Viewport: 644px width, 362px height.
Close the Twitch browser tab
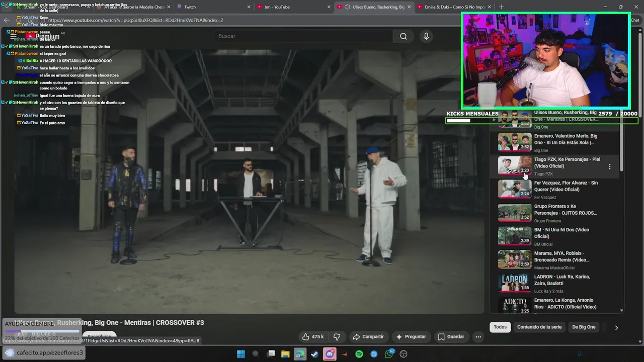click(x=249, y=7)
